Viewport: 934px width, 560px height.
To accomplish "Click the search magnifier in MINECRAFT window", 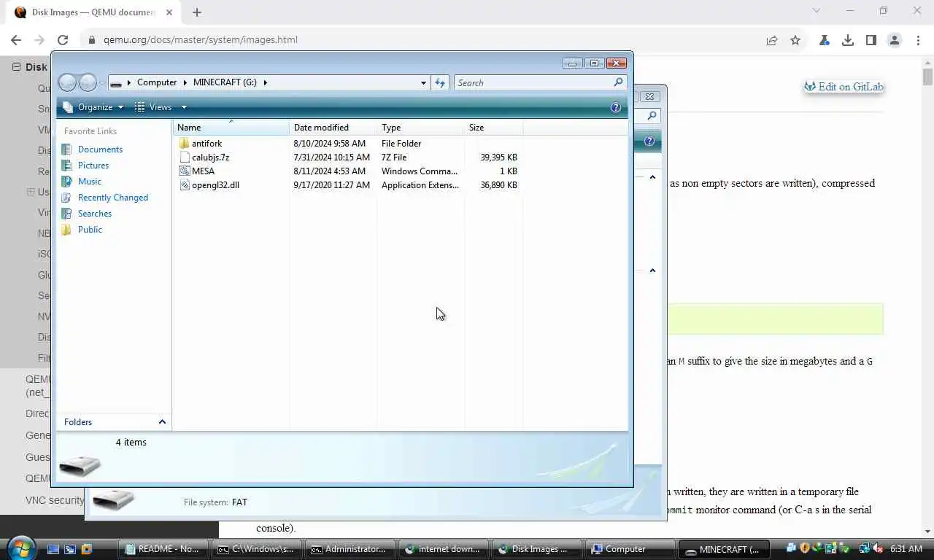I will tap(618, 82).
